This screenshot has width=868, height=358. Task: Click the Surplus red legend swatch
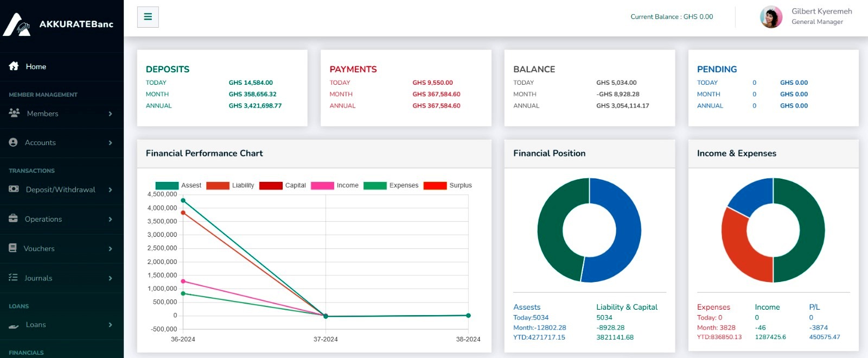pos(435,185)
